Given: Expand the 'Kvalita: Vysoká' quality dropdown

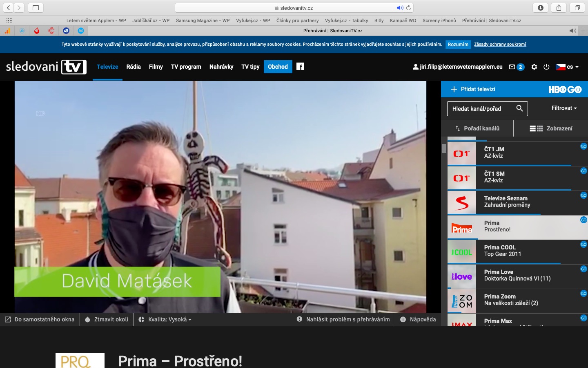Looking at the screenshot, I should (165, 320).
